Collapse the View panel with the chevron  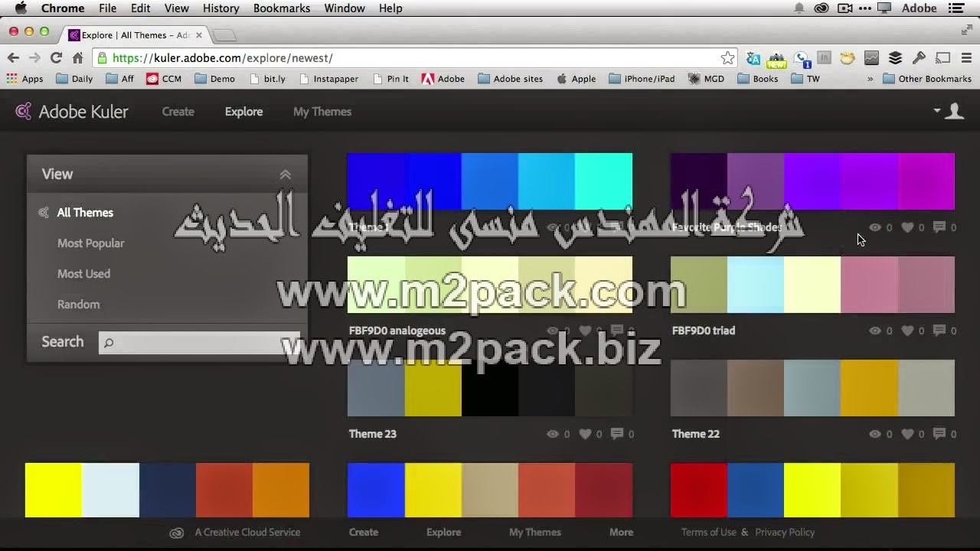[285, 174]
